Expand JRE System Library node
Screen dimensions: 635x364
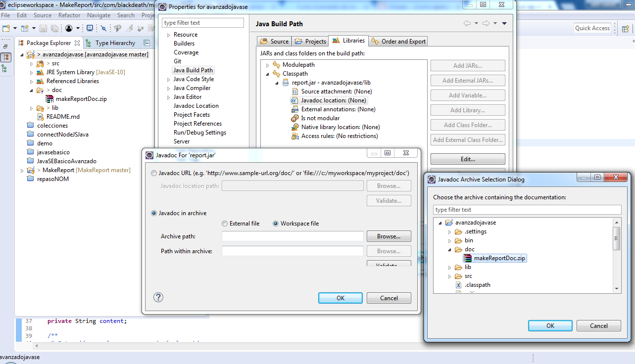point(31,73)
